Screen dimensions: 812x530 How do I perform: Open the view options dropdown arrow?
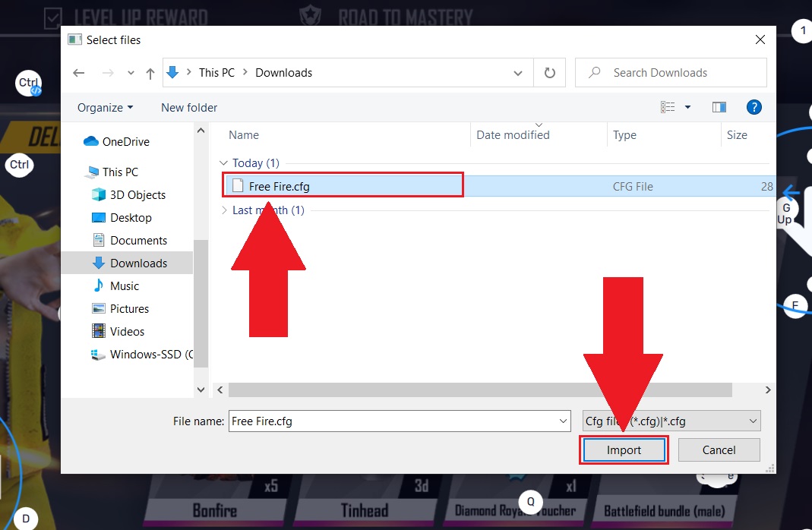point(687,107)
